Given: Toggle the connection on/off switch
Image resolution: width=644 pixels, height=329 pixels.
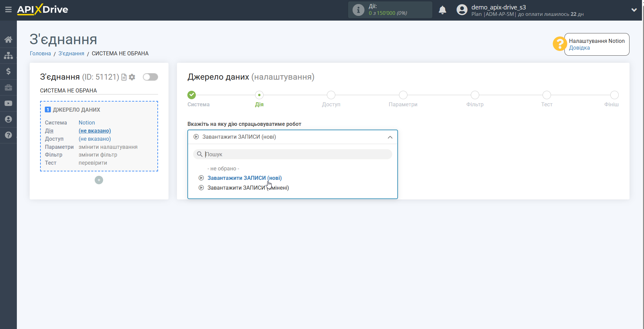Looking at the screenshot, I should coord(150,77).
